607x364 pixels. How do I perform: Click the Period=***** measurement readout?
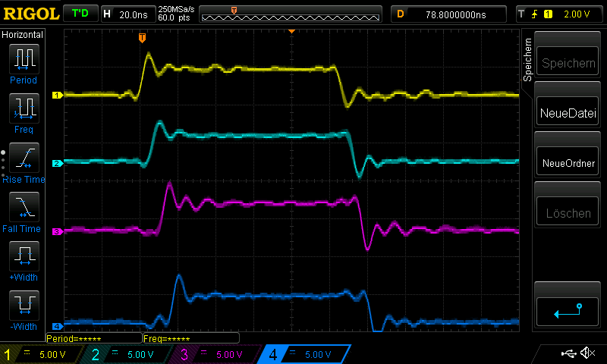click(x=93, y=338)
